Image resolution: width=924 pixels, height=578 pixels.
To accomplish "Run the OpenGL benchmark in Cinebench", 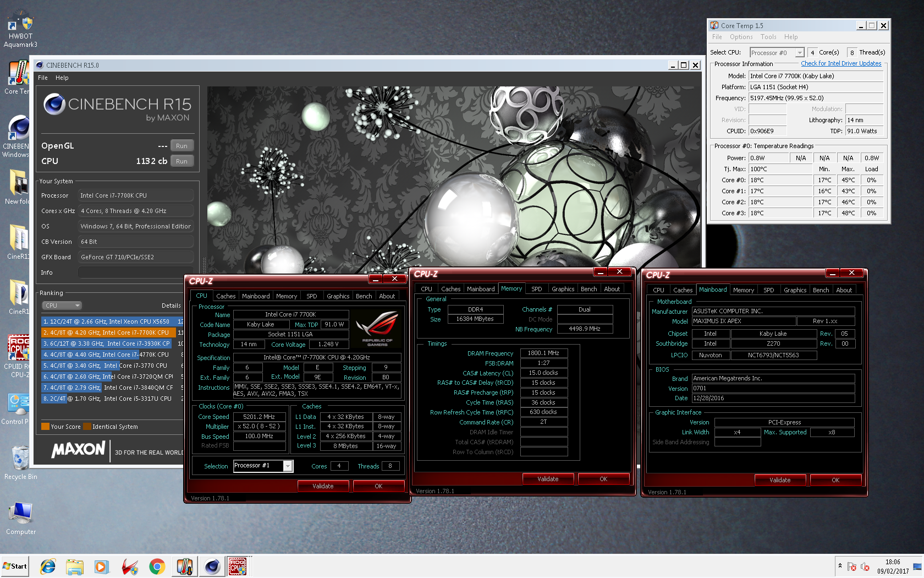I will [x=182, y=146].
